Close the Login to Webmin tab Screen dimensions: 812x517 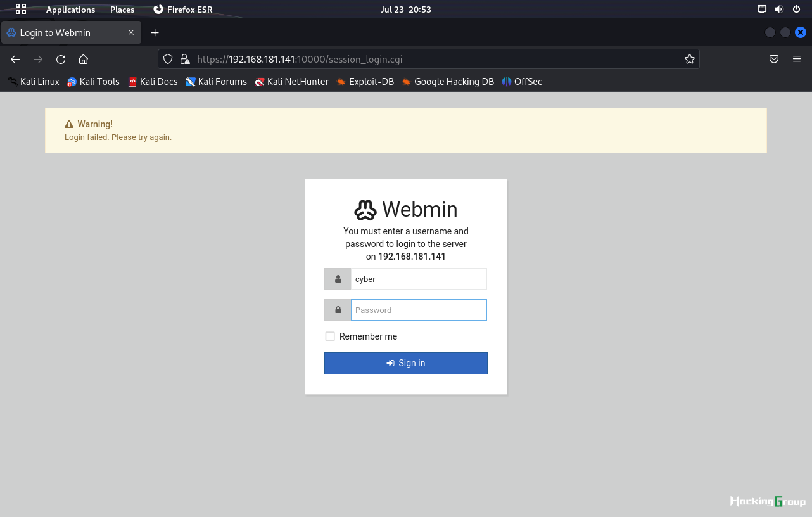tap(131, 33)
